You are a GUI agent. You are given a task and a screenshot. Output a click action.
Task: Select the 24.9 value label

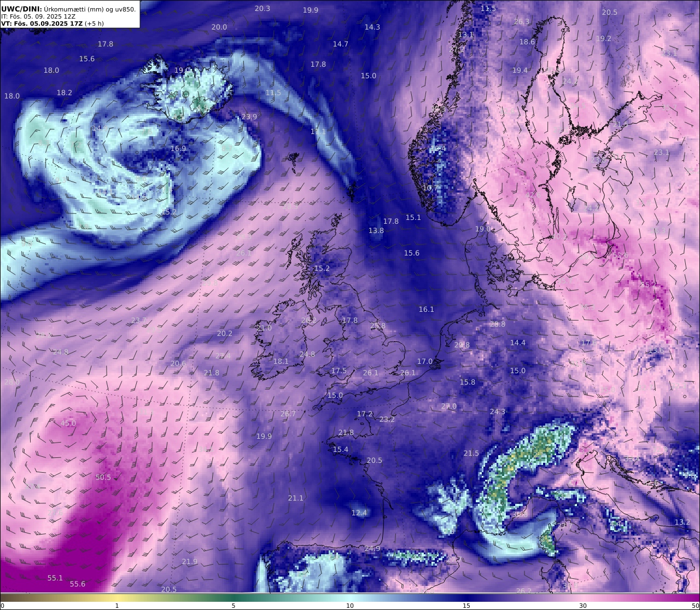coord(372,549)
